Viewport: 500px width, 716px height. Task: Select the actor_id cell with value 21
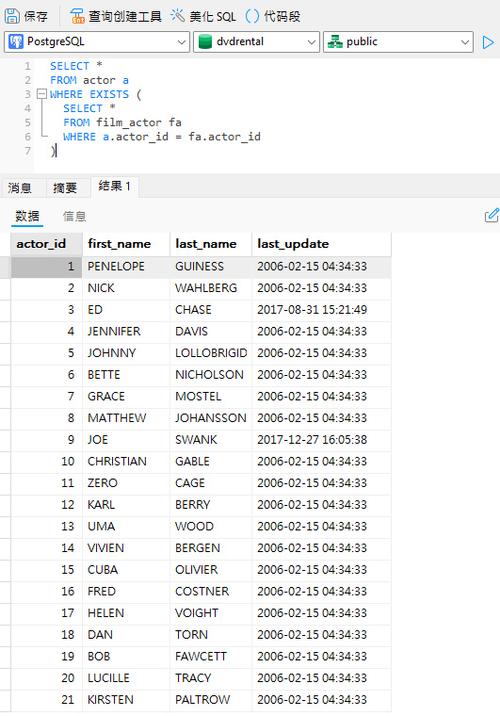pyautogui.click(x=46, y=700)
